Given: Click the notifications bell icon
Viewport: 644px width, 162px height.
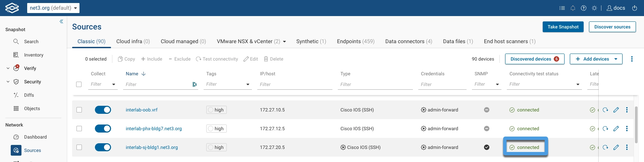Looking at the screenshot, I should point(573,8).
